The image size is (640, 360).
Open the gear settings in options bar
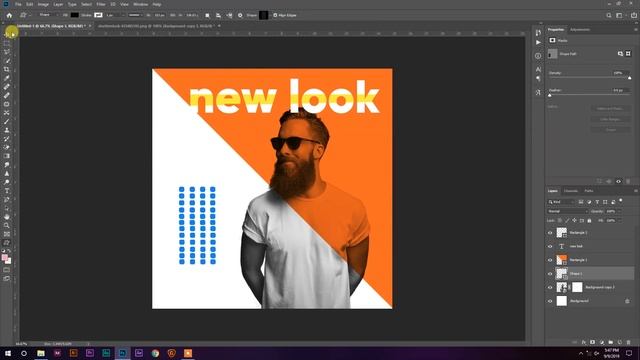tap(240, 15)
